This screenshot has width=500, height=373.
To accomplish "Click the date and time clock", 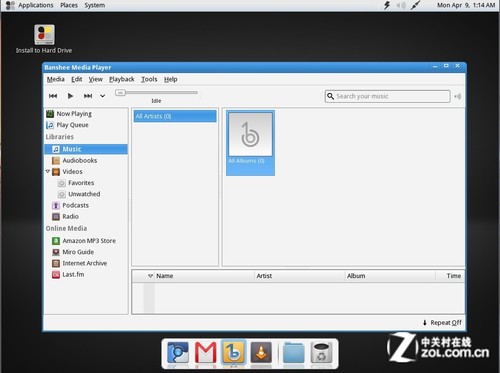I will [x=466, y=5].
